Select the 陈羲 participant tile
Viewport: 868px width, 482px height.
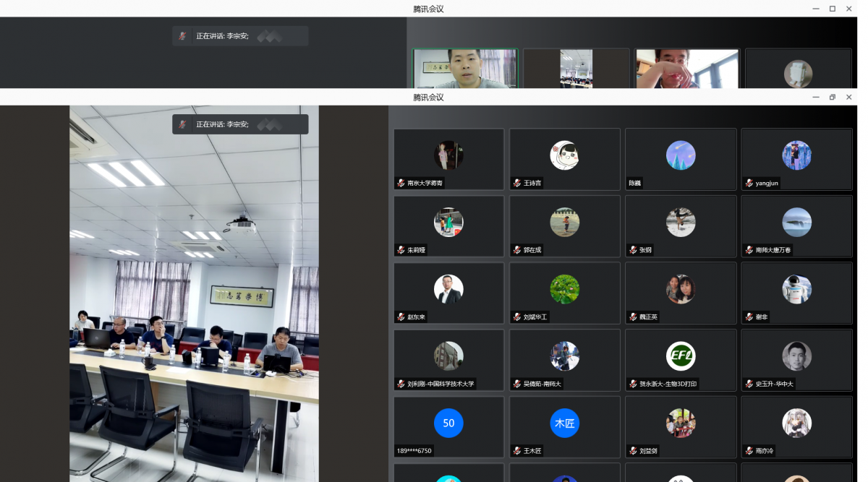pos(681,159)
